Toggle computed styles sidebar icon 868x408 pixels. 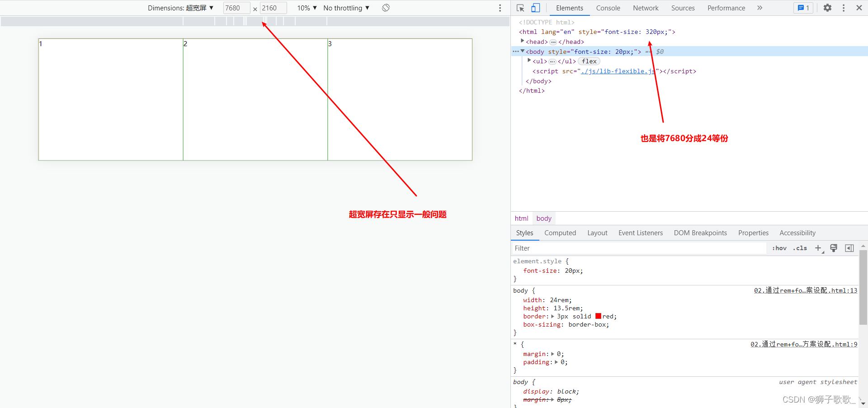coord(849,248)
